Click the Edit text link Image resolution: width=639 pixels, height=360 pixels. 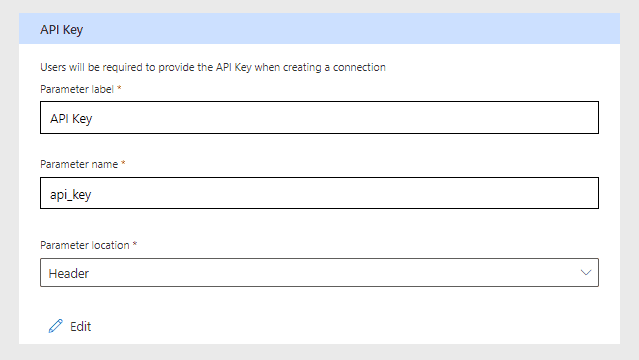pos(80,327)
